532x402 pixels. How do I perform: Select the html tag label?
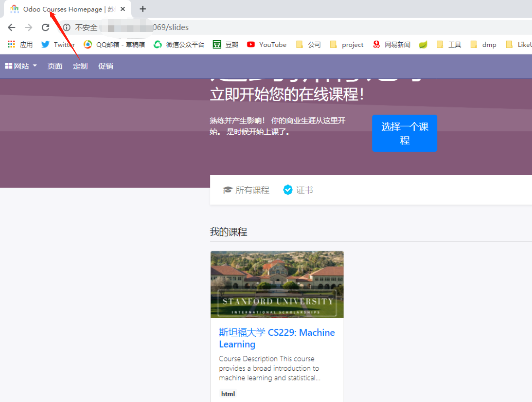coord(228,394)
